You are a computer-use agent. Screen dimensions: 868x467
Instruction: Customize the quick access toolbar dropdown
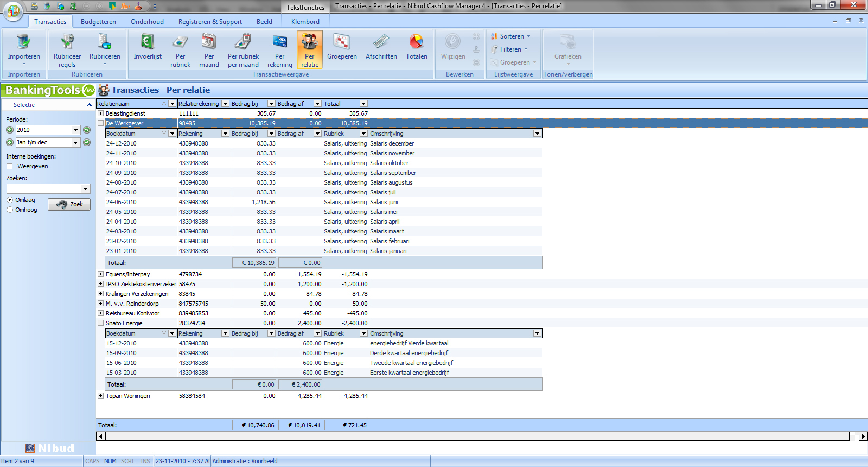pos(155,7)
